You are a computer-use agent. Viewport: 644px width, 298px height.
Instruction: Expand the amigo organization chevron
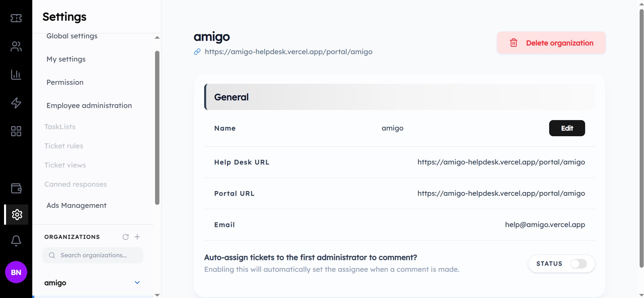click(x=137, y=283)
